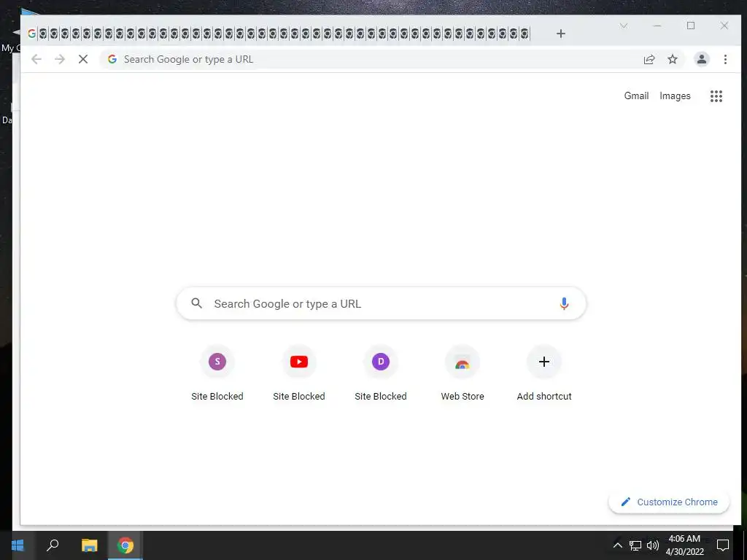Select the last tab in tab strip
The width and height of the screenshot is (747, 560).
point(525,34)
